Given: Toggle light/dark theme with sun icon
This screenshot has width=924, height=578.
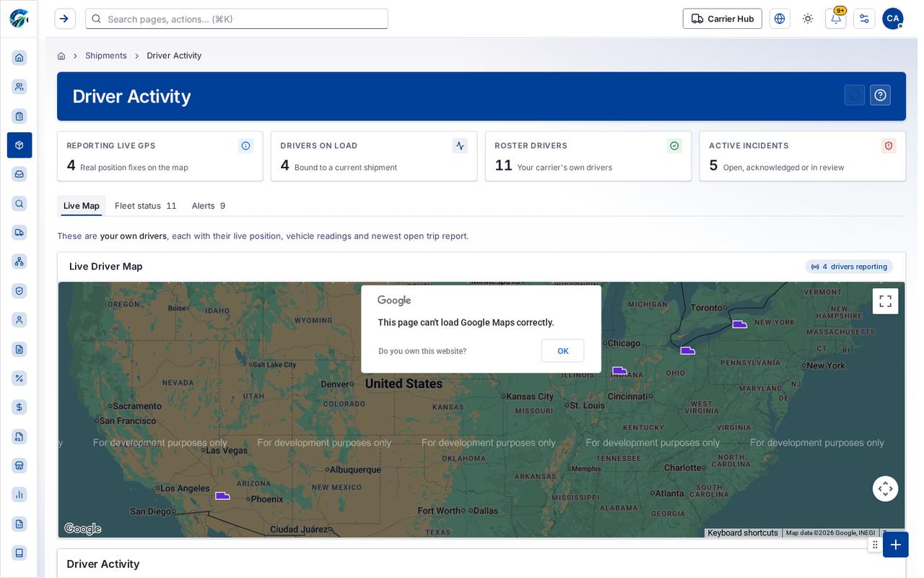Looking at the screenshot, I should point(808,19).
